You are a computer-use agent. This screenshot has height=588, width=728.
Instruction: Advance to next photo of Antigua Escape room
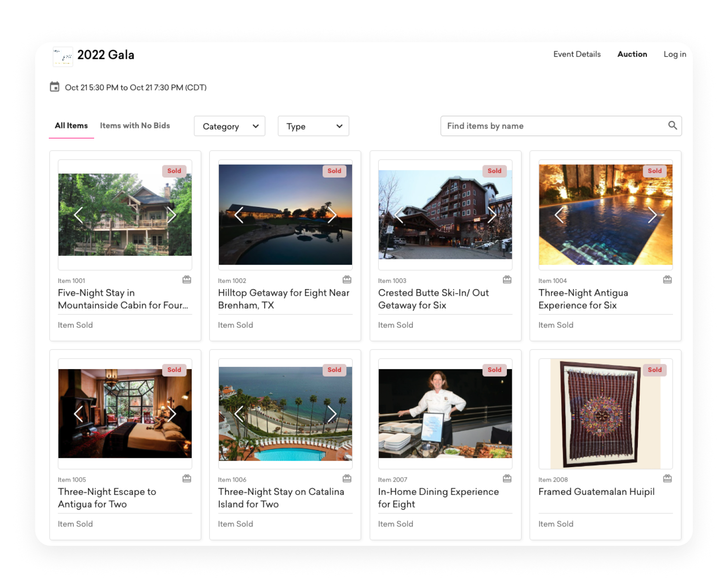tap(171, 414)
